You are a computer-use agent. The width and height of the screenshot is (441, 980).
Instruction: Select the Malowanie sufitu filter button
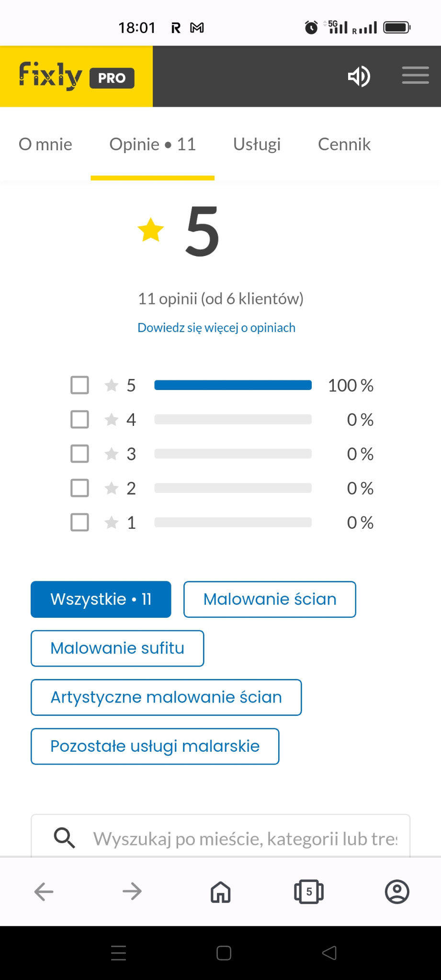pyautogui.click(x=117, y=648)
